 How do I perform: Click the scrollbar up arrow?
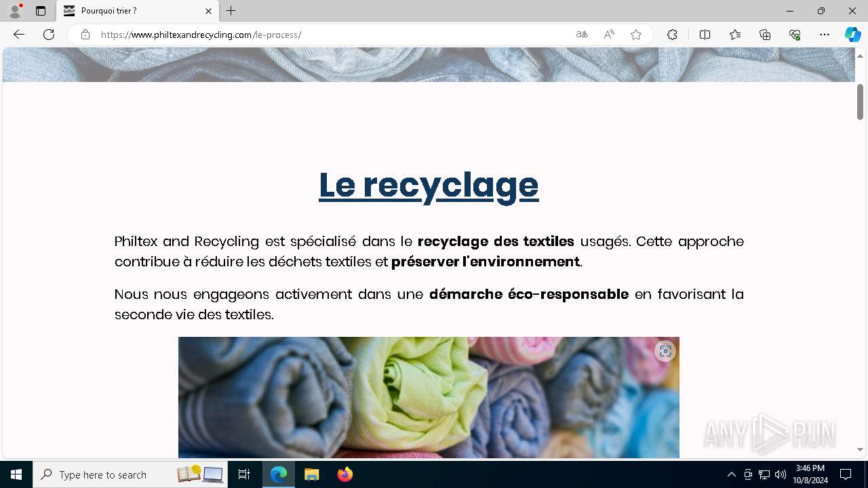point(860,56)
